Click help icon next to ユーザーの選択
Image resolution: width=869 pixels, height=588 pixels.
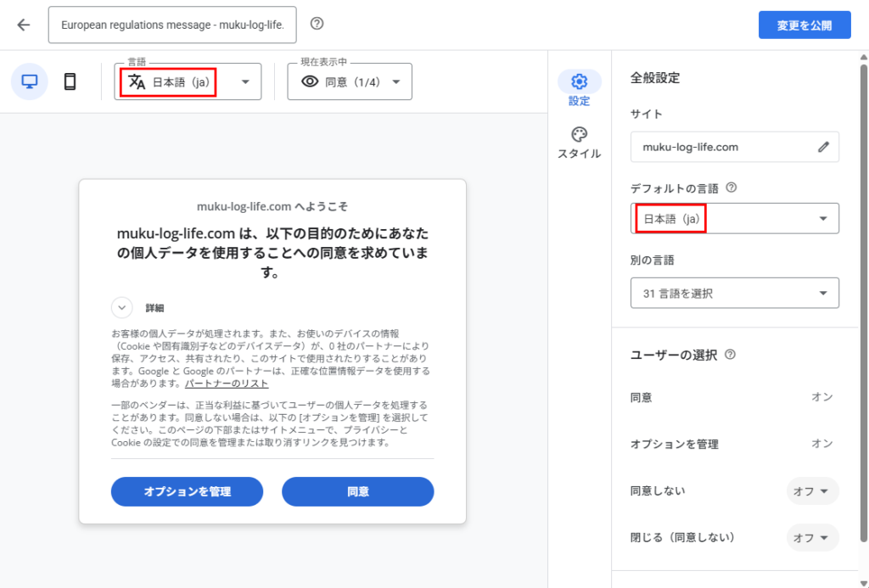730,355
